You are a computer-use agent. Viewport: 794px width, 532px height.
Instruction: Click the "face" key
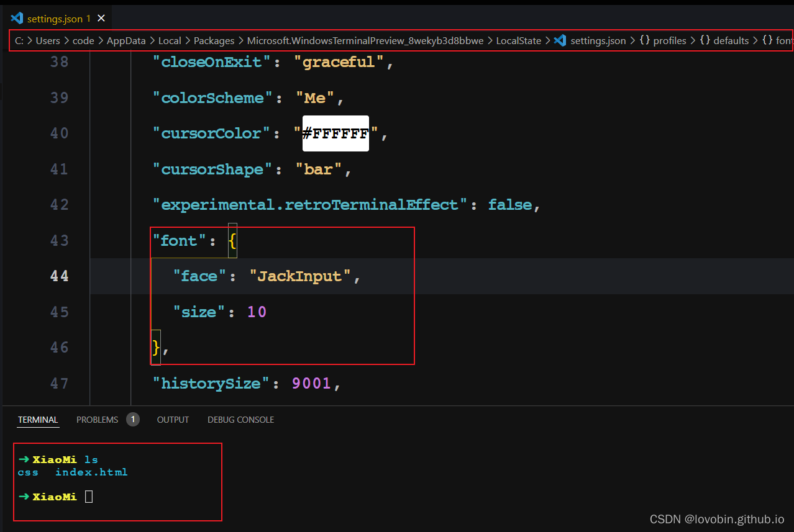pos(199,276)
